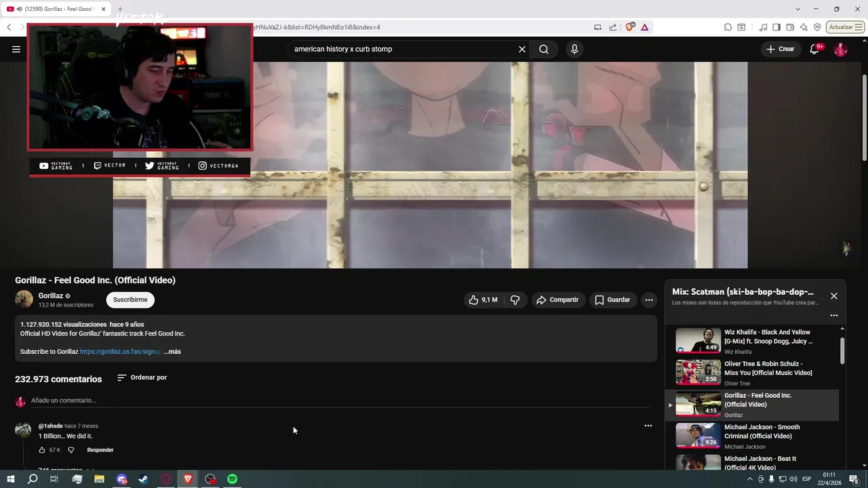
Task: Like the '1 Billion... We did it' comment
Action: [x=42, y=450]
